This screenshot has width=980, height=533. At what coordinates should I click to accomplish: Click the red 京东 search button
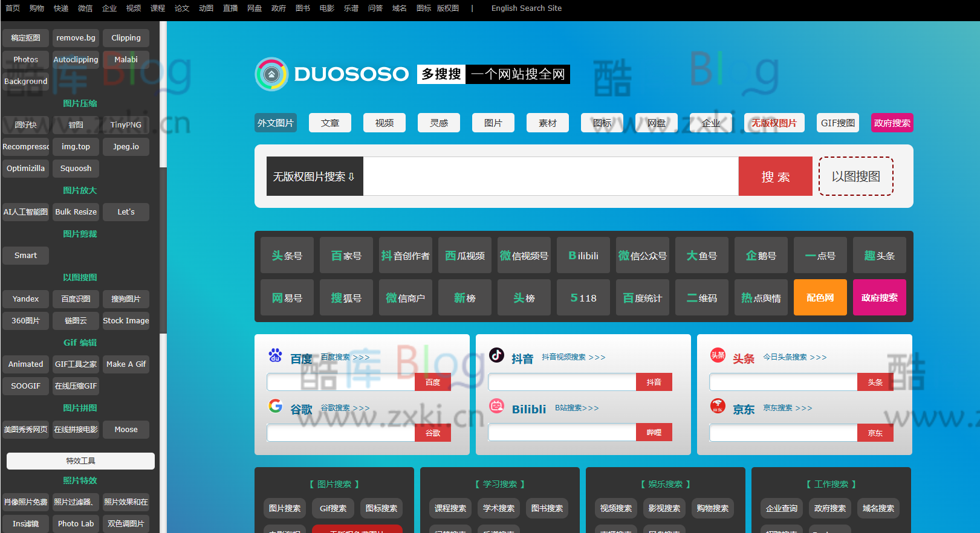click(875, 433)
